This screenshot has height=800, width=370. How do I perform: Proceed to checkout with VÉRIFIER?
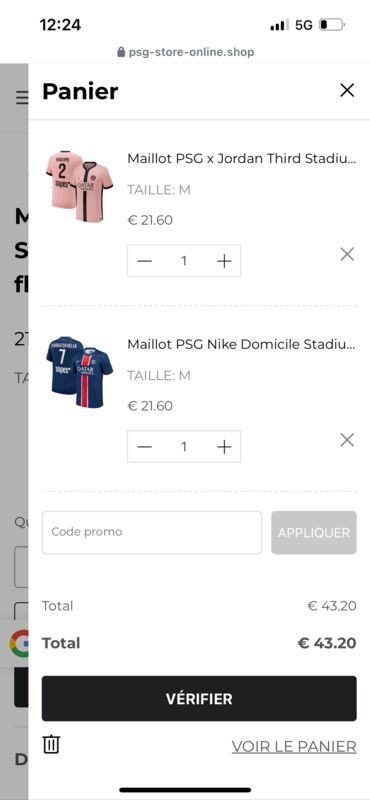point(199,698)
